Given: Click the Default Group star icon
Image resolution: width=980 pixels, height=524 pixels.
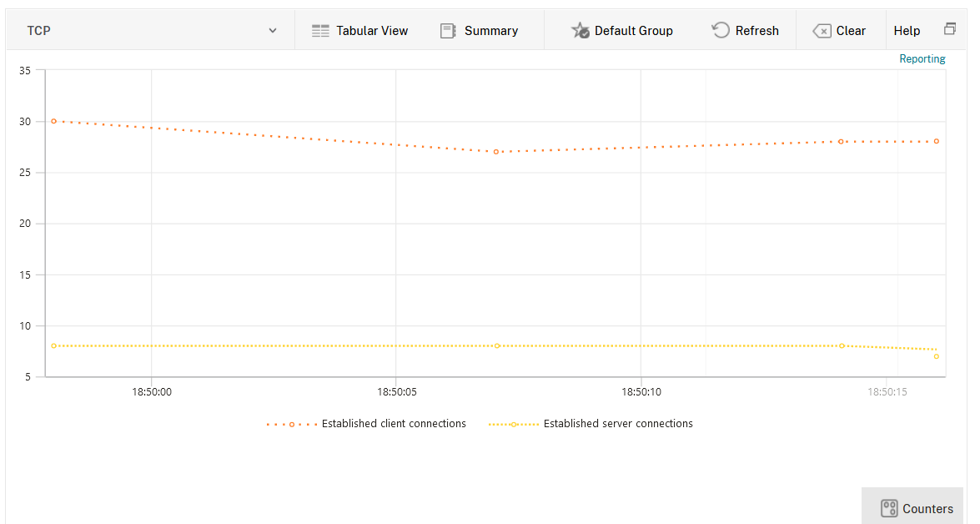Looking at the screenshot, I should pyautogui.click(x=580, y=31).
